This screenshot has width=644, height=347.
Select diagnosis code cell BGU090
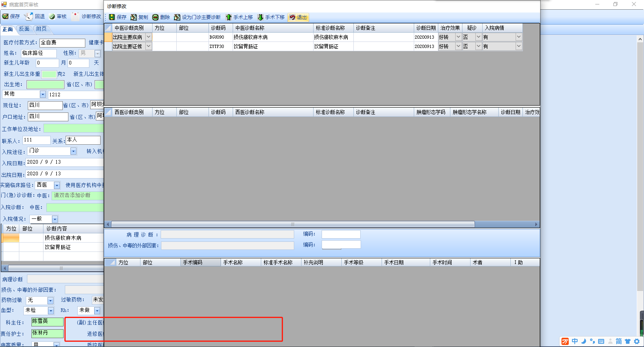tap(221, 37)
